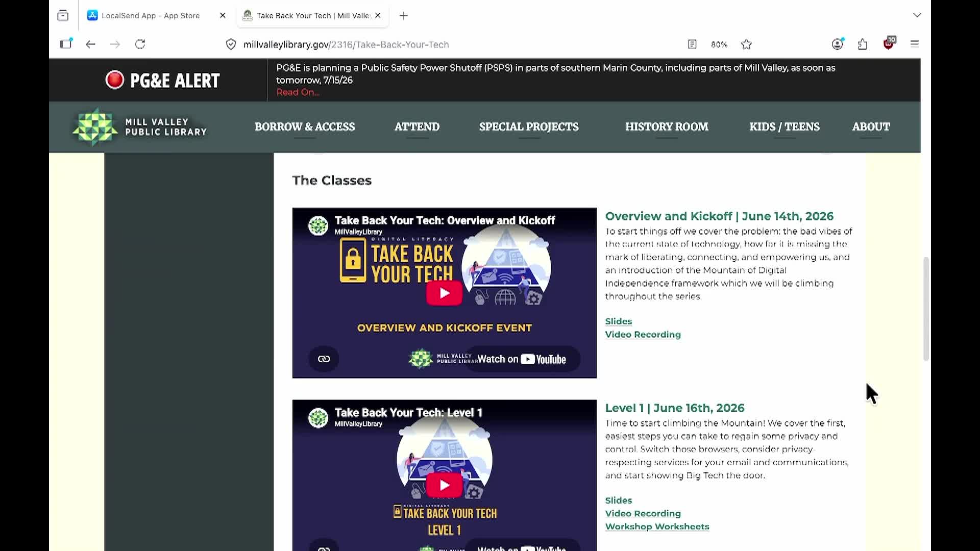This screenshot has height=551, width=980.
Task: Open the site security shield icon
Action: pos(231,44)
